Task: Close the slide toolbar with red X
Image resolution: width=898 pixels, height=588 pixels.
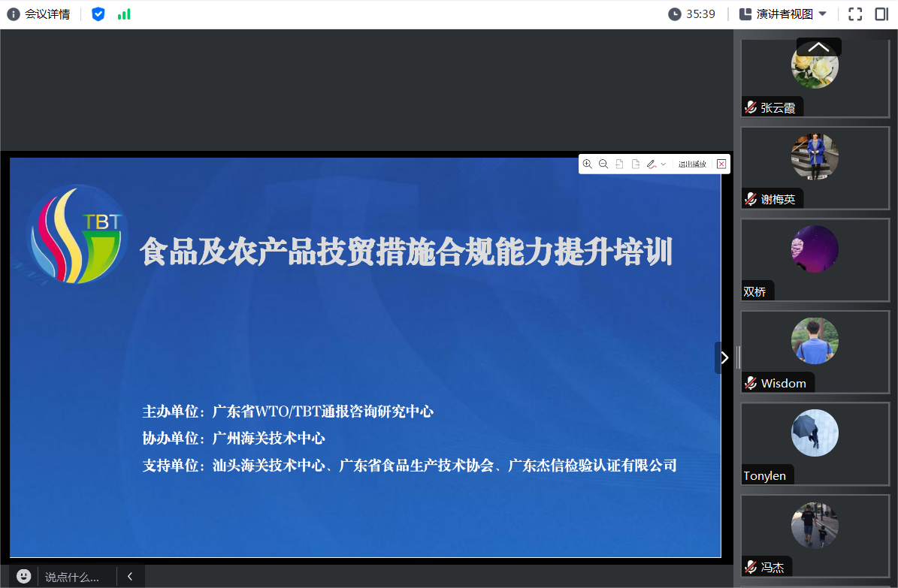Action: 721,164
